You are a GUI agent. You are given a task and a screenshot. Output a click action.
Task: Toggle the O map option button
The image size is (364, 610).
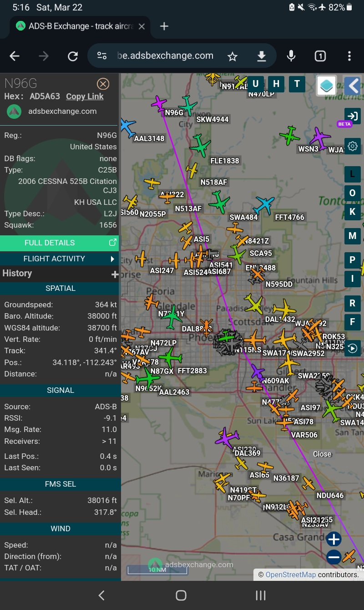coord(352,193)
